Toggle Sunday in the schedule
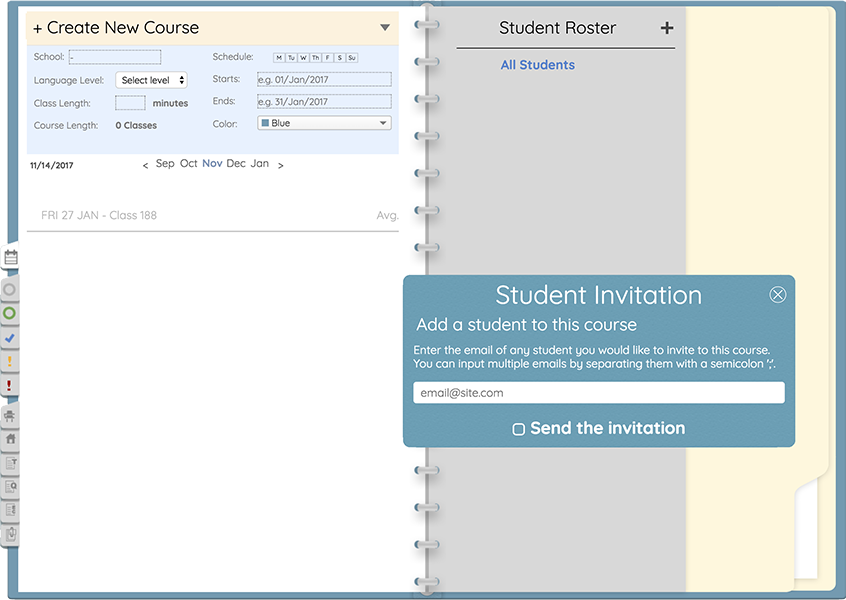 [352, 58]
